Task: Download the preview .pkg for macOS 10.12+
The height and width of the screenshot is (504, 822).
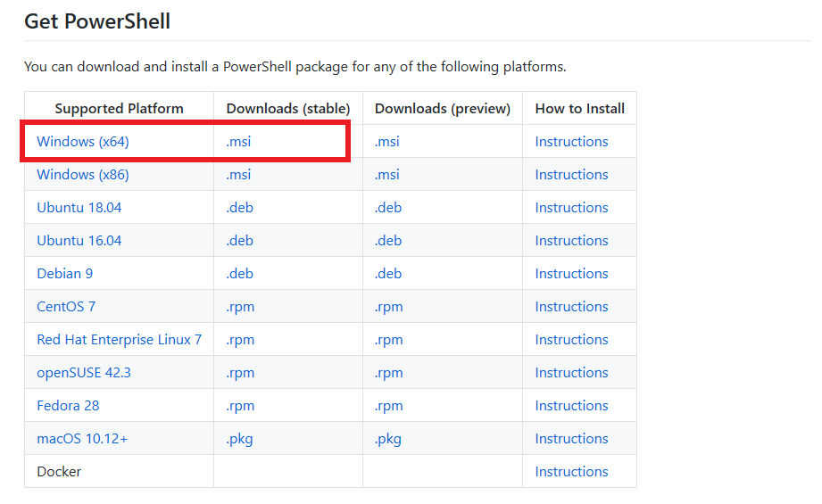Action: 388,439
